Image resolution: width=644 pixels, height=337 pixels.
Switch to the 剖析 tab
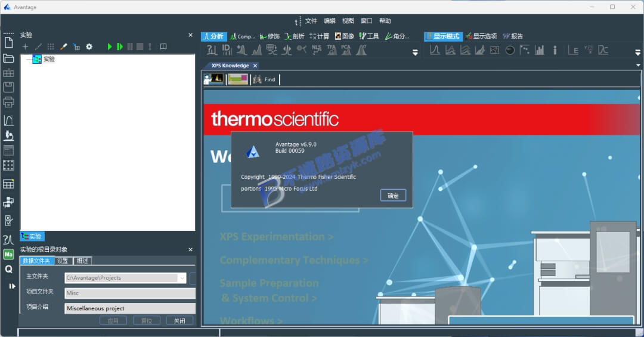pyautogui.click(x=294, y=36)
